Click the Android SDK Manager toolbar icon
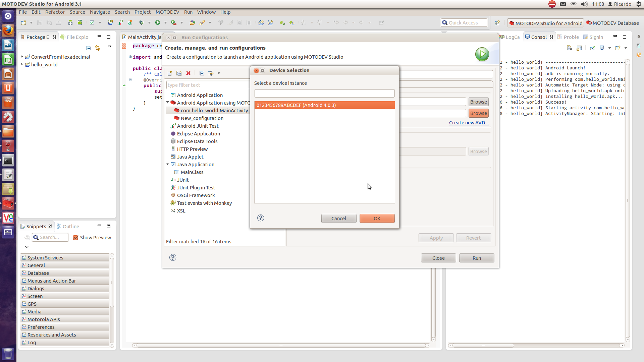Screen dimensions: 644x362 (x=70, y=22)
